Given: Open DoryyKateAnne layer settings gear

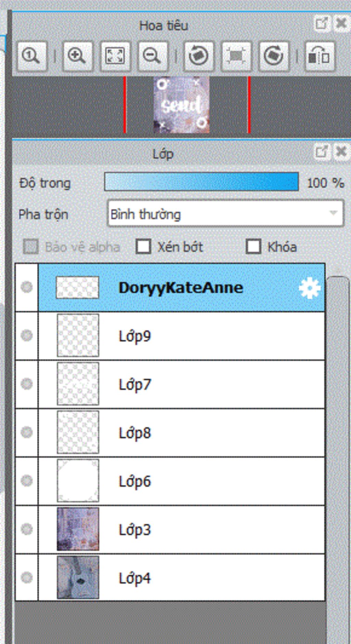Looking at the screenshot, I should pos(309,288).
